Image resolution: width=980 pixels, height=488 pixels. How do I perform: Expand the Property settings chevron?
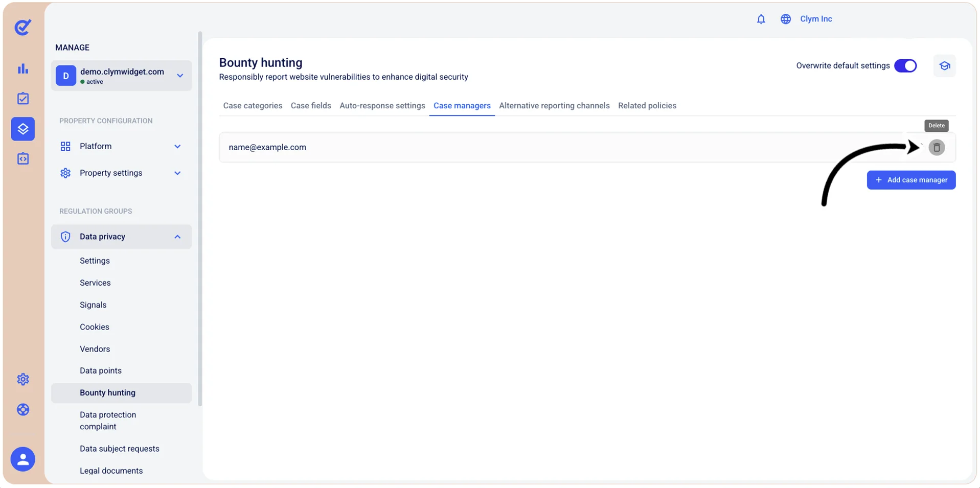point(177,173)
